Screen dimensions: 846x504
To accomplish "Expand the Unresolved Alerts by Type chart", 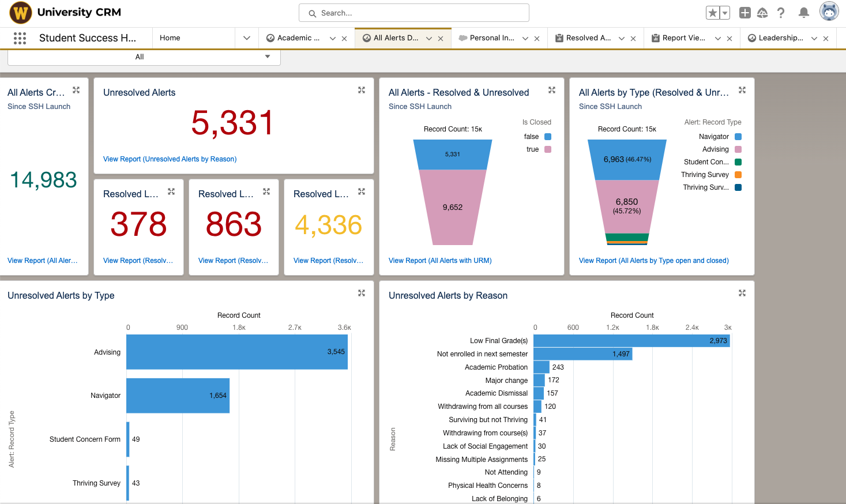I will point(361,293).
